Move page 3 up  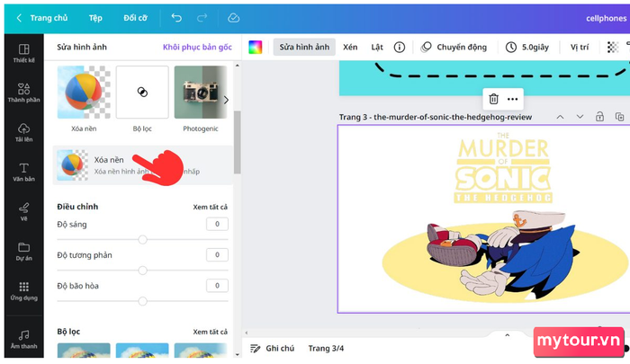(x=560, y=117)
